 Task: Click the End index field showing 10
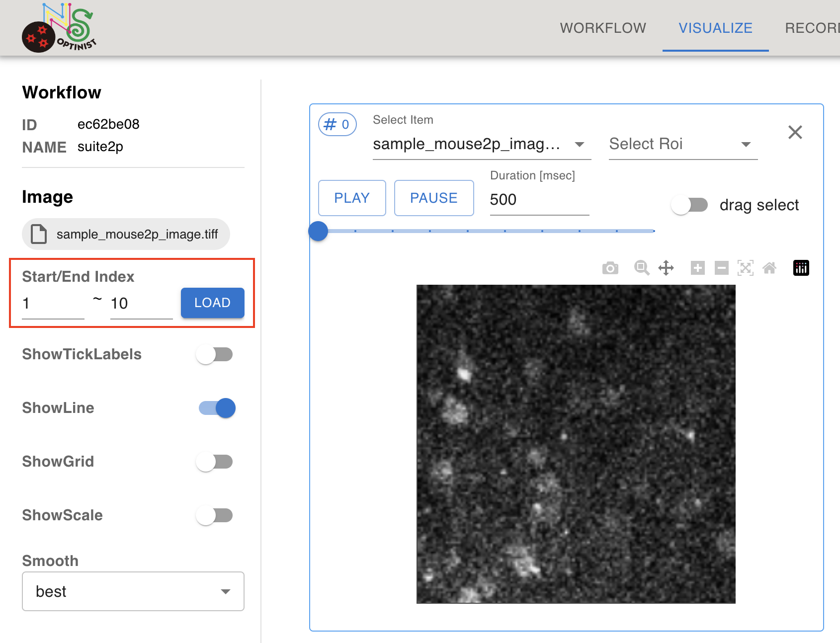(142, 303)
